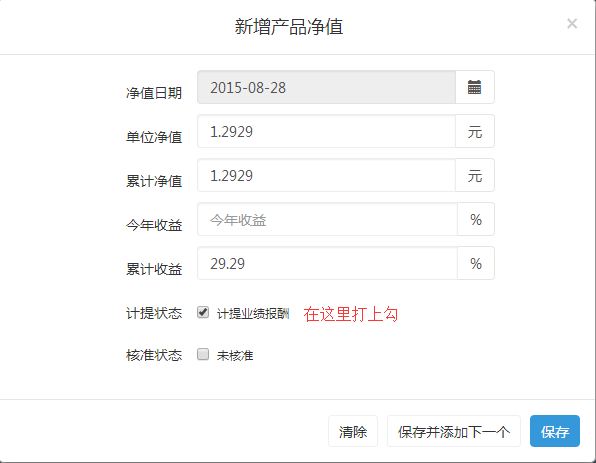Click 保存并添加下一个 button
The width and height of the screenshot is (596, 463).
click(x=454, y=431)
